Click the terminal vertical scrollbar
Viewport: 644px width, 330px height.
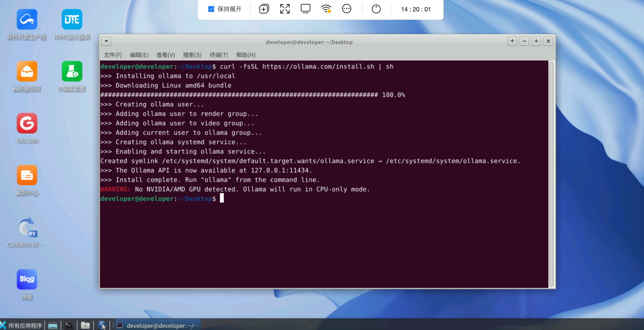coord(551,174)
